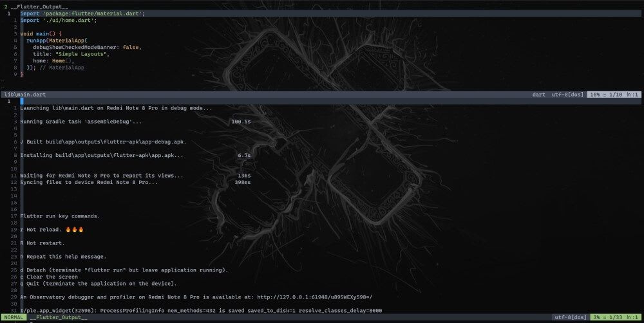Click the 'Installing build\app\outputs\flutter-apk\app.apk' text
The width and height of the screenshot is (644, 323).
pos(102,155)
